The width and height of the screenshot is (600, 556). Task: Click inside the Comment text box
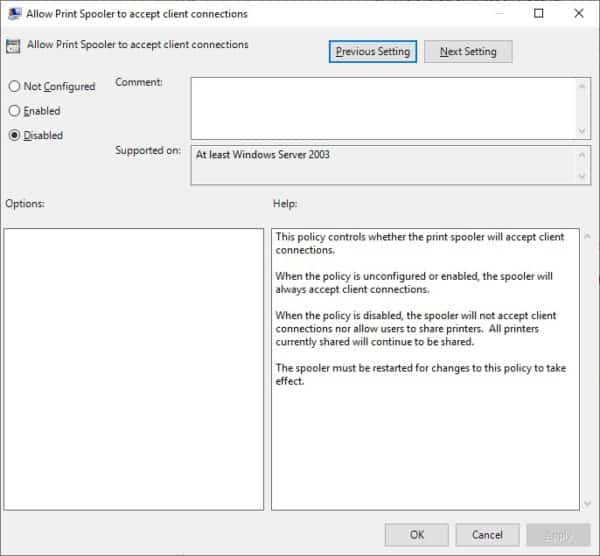[384, 108]
